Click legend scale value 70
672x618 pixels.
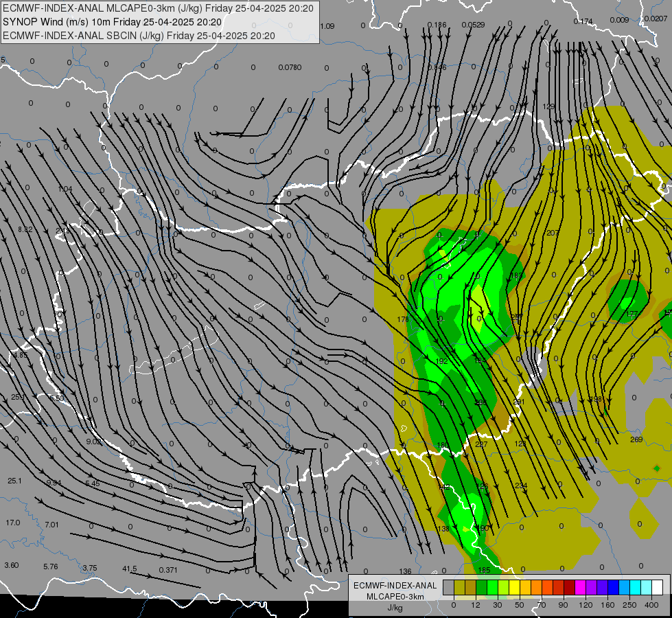click(x=542, y=605)
